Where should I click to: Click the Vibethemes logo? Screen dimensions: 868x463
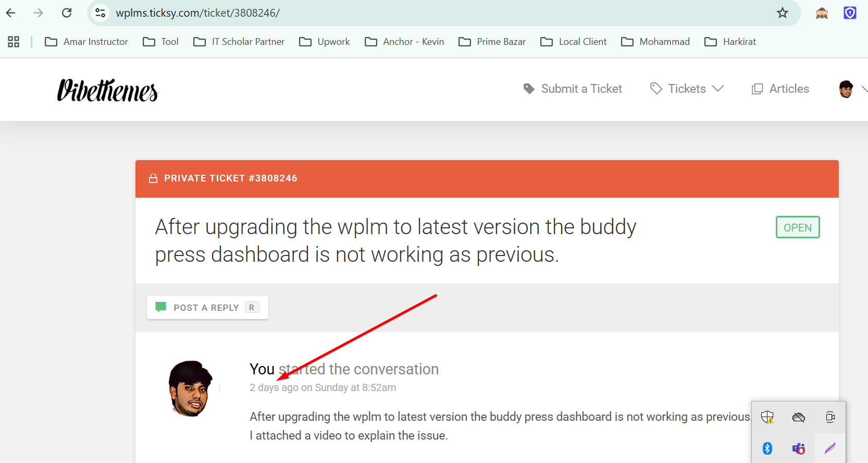(x=107, y=90)
